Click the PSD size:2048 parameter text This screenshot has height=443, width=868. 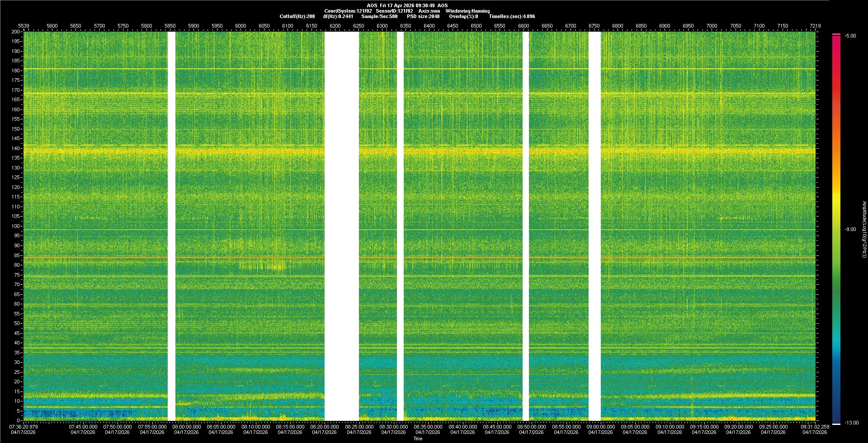(x=423, y=16)
